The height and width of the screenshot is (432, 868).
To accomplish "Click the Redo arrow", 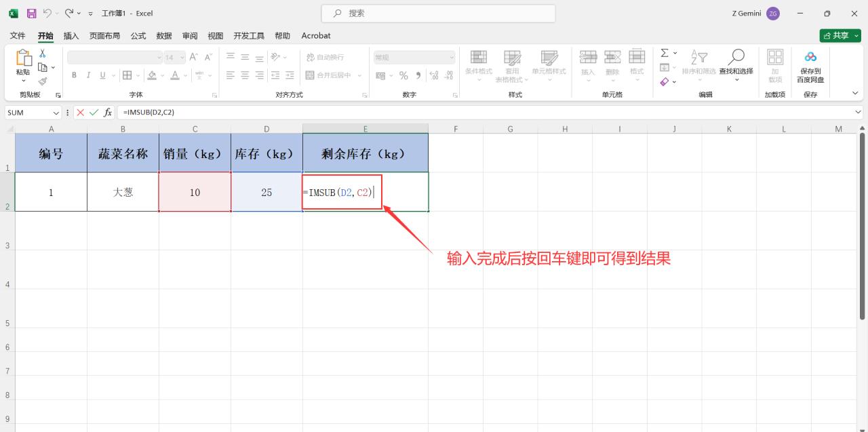I will coord(69,13).
